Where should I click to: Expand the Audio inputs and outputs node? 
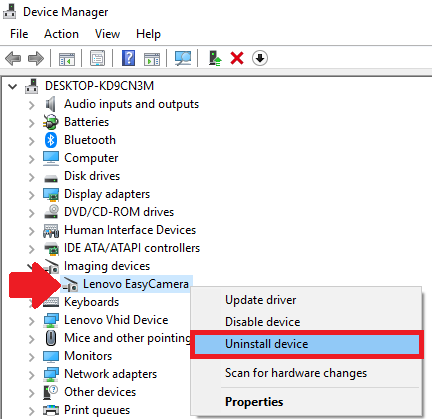[x=32, y=105]
